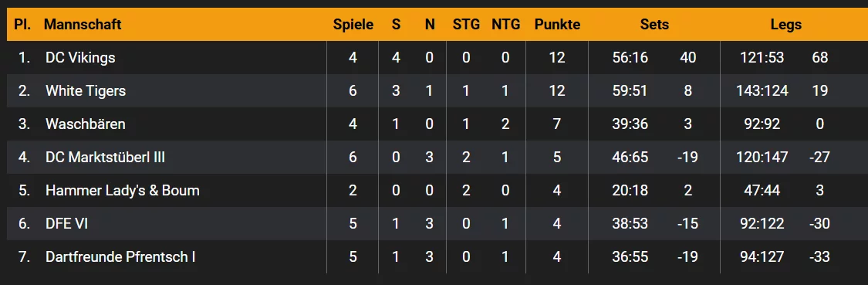The image size is (868, 285).
Task: Select White Tigers legs score 143:124
Action: tap(762, 91)
